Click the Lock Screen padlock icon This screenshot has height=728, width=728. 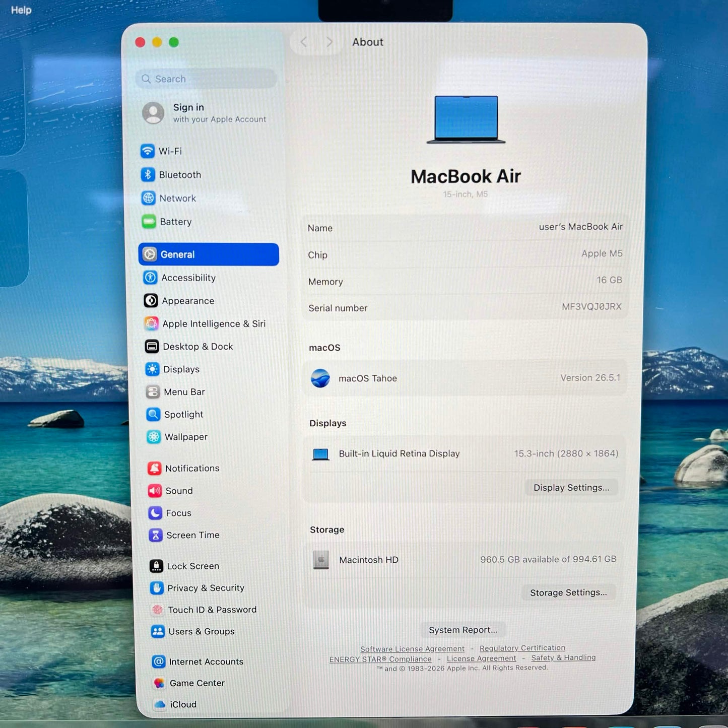tap(156, 566)
